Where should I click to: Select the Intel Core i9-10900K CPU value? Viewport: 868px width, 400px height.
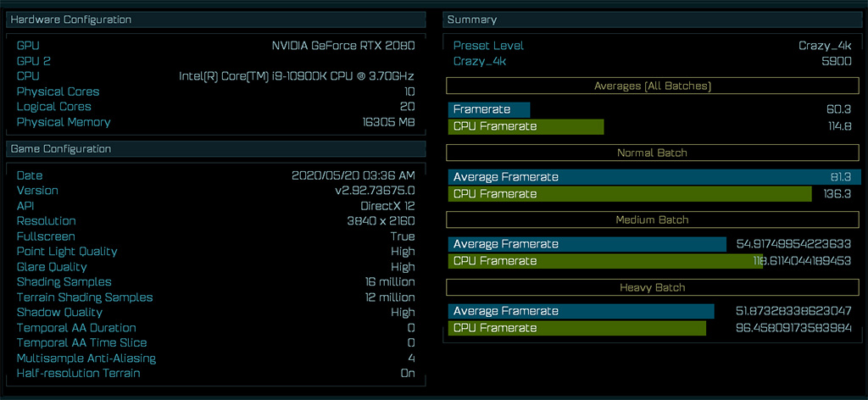(297, 76)
